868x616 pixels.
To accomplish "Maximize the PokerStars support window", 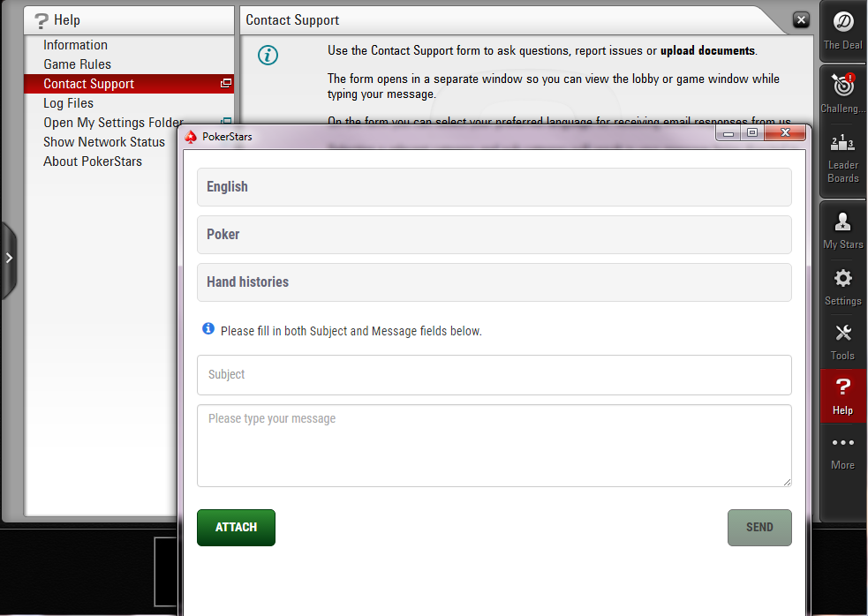I will point(752,133).
